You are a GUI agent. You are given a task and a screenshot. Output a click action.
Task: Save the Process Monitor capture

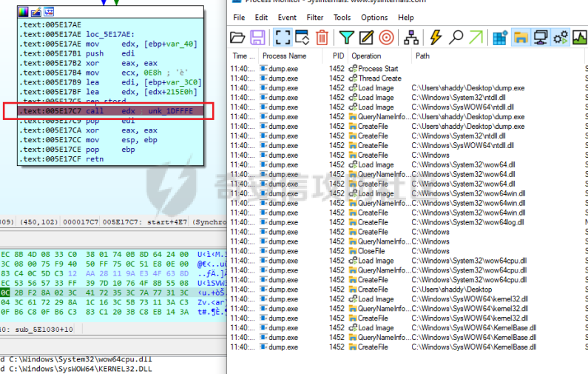tap(257, 38)
